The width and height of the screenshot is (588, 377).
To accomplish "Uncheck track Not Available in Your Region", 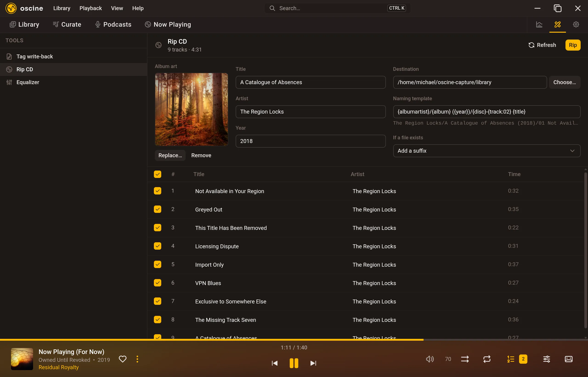I will tap(158, 191).
